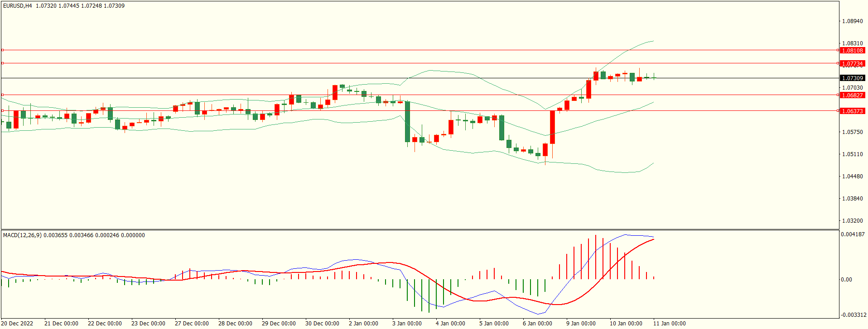Select the MACD scale maximum 0.004187
The height and width of the screenshot is (329, 868).
853,234
